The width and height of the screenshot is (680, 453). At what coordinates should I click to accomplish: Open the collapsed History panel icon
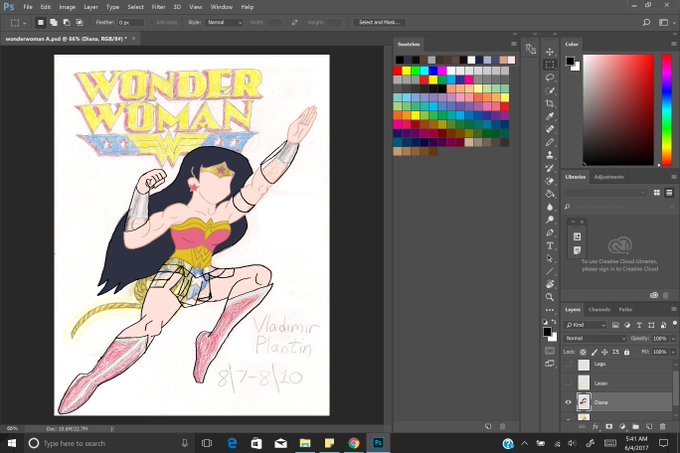click(530, 49)
